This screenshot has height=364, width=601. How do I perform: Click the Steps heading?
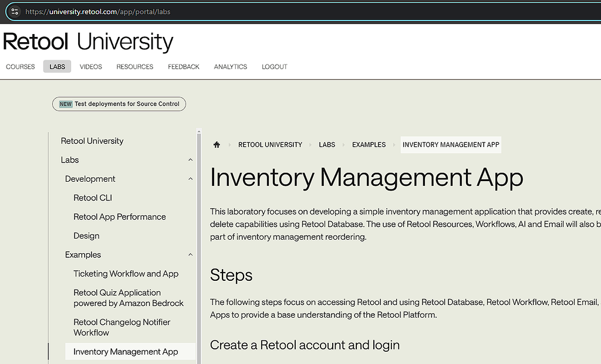(231, 275)
